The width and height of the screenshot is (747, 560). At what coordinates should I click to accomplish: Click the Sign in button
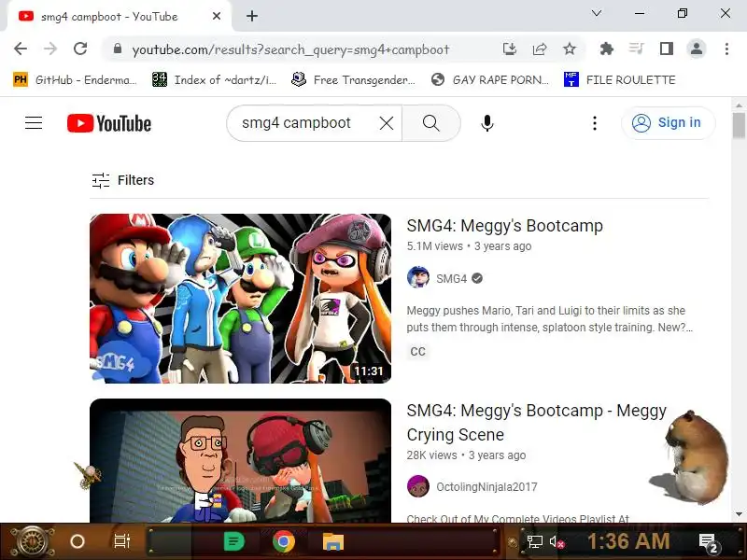[668, 123]
